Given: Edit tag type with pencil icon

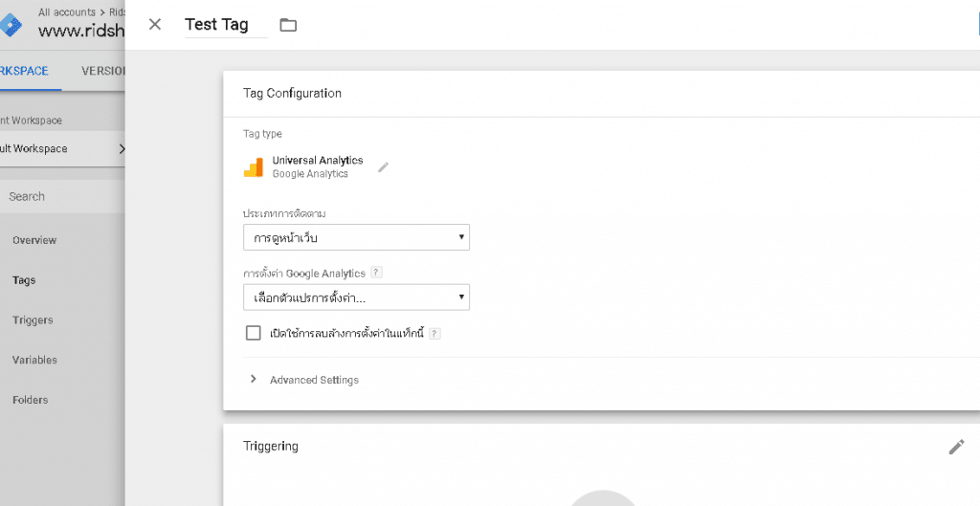Looking at the screenshot, I should (383, 166).
